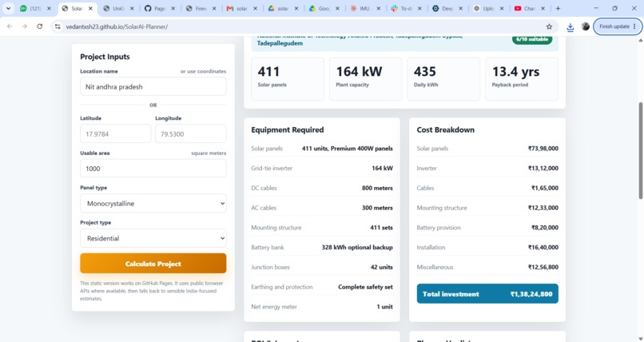
Task: Edit the Location name field
Action: (153, 86)
